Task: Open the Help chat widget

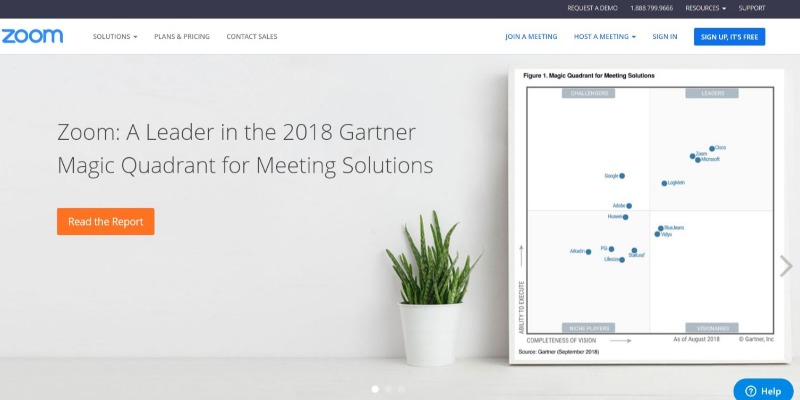Action: click(x=763, y=391)
